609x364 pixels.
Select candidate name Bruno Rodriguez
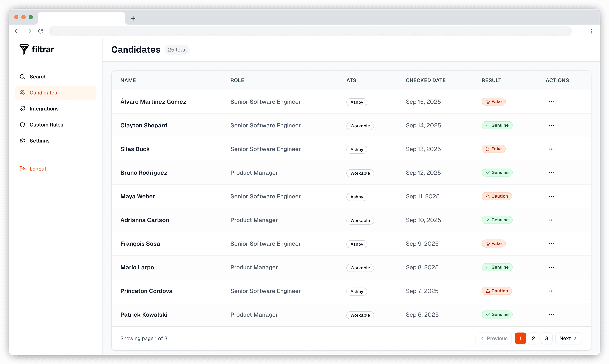144,173
